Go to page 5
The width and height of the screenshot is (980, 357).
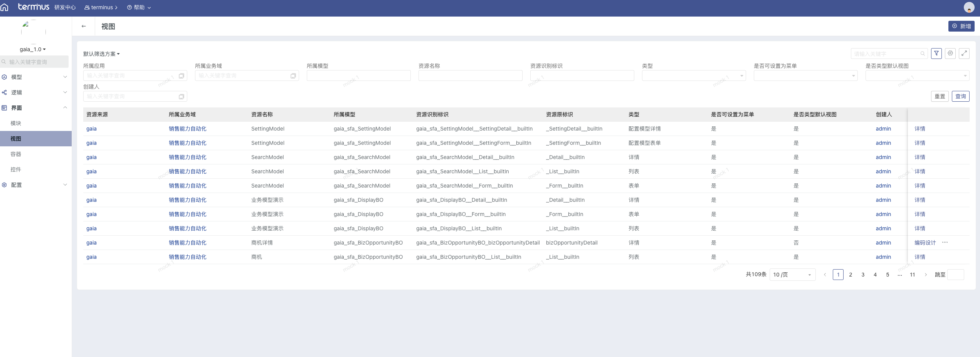[x=888, y=275]
